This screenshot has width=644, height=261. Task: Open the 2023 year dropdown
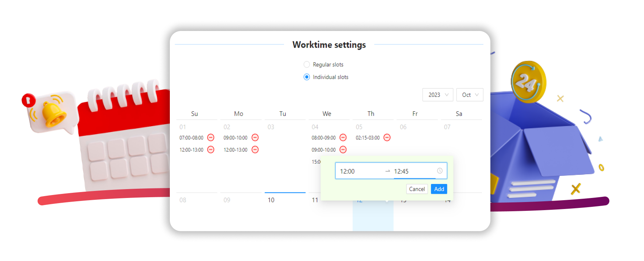pos(438,95)
